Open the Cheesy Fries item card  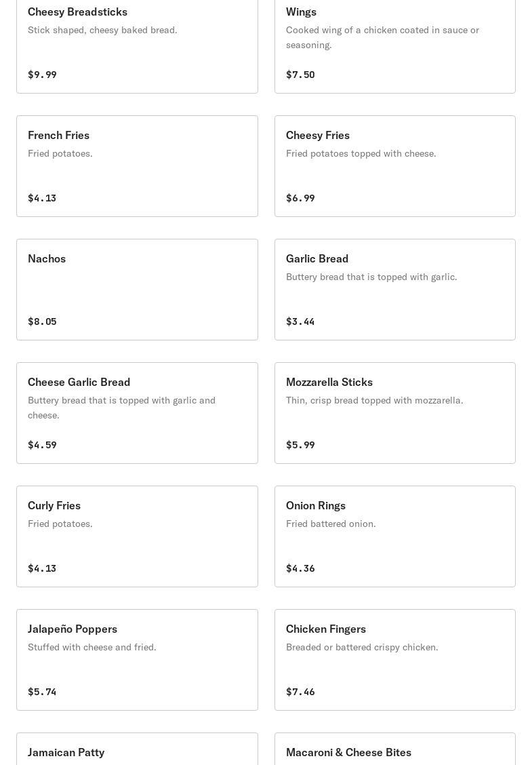click(394, 166)
